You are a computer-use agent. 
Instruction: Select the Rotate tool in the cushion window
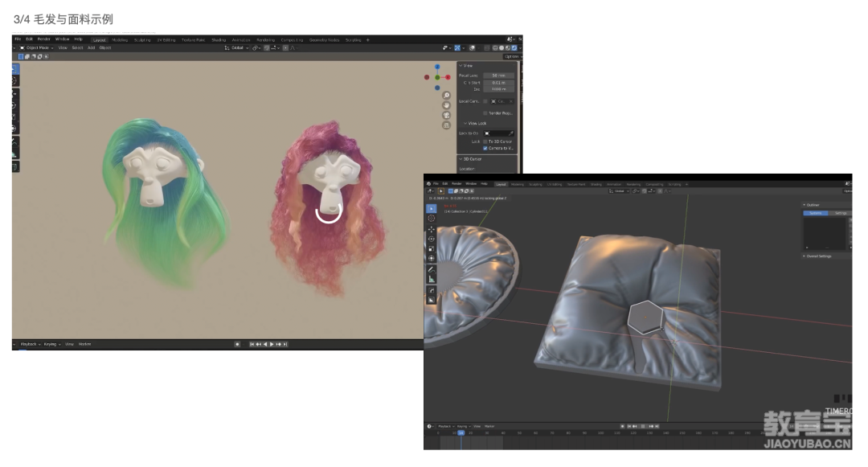coord(432,239)
